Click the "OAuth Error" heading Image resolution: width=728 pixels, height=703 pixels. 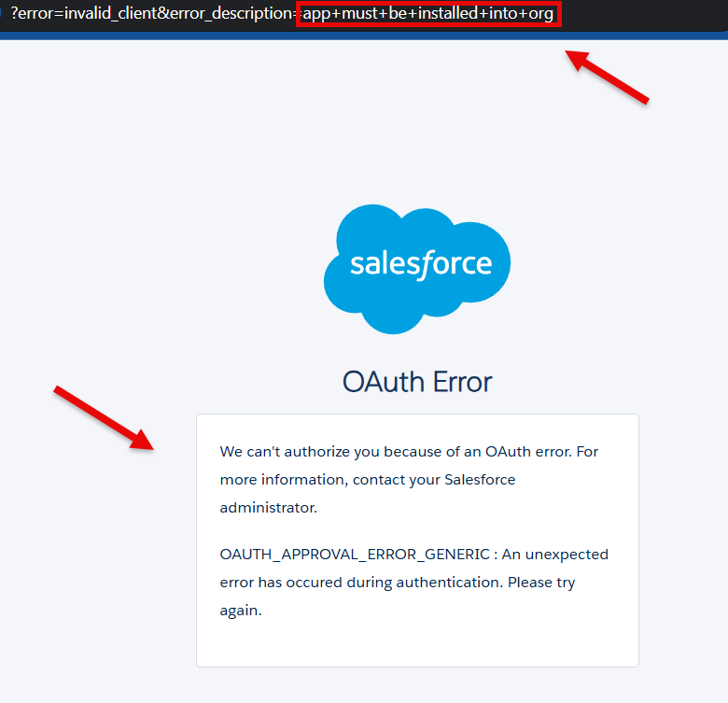[416, 382]
